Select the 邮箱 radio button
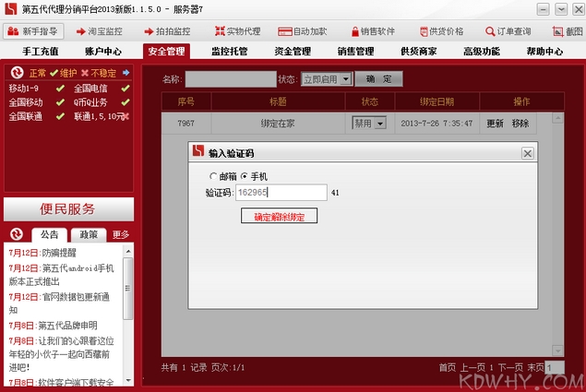This screenshot has height=392, width=586. 212,175
